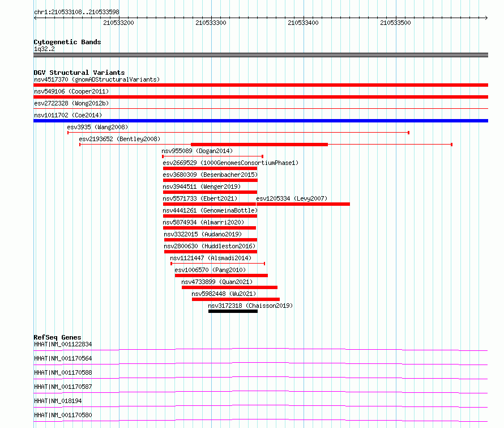Click the red bar of esv2669529
504x428 pixels.
tap(210, 168)
